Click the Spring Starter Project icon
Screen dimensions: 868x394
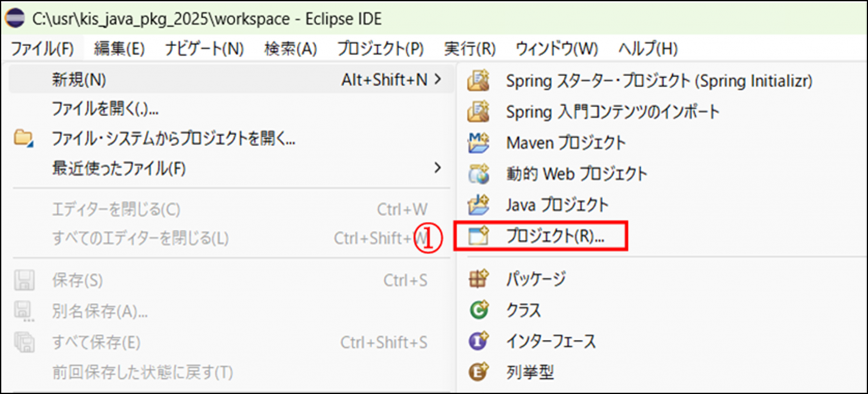click(479, 81)
